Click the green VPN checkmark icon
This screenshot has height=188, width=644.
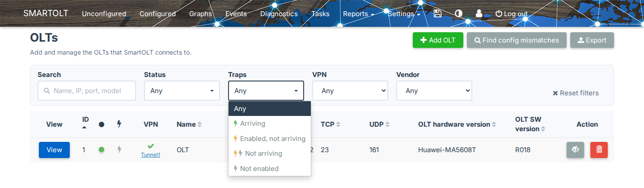(x=151, y=146)
